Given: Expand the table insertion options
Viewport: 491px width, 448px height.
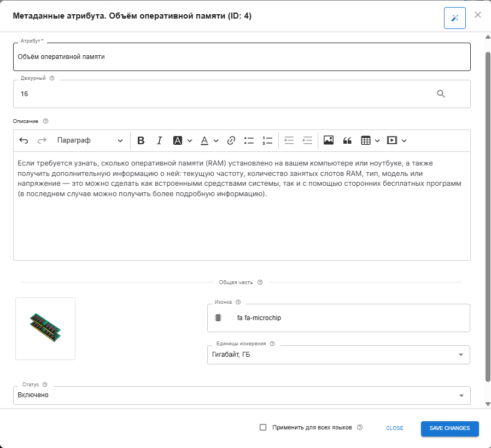Looking at the screenshot, I should (x=377, y=140).
